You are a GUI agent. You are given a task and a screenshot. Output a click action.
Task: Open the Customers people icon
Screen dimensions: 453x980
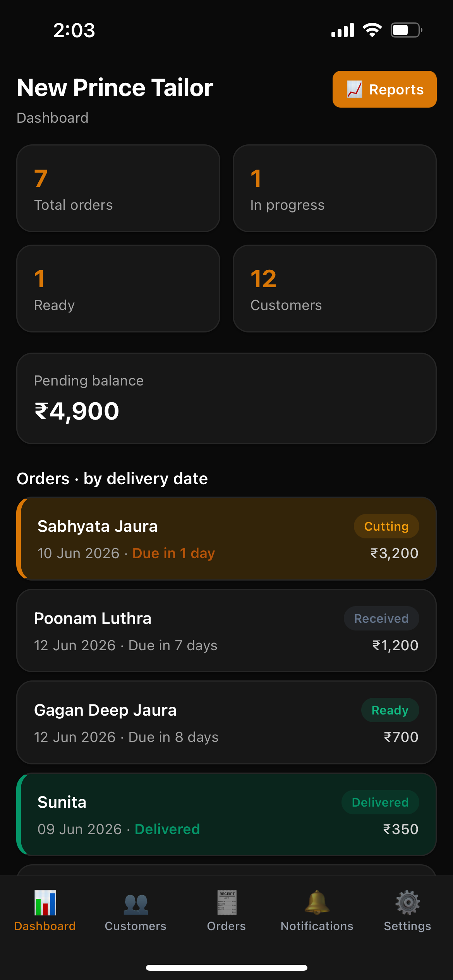click(x=136, y=904)
